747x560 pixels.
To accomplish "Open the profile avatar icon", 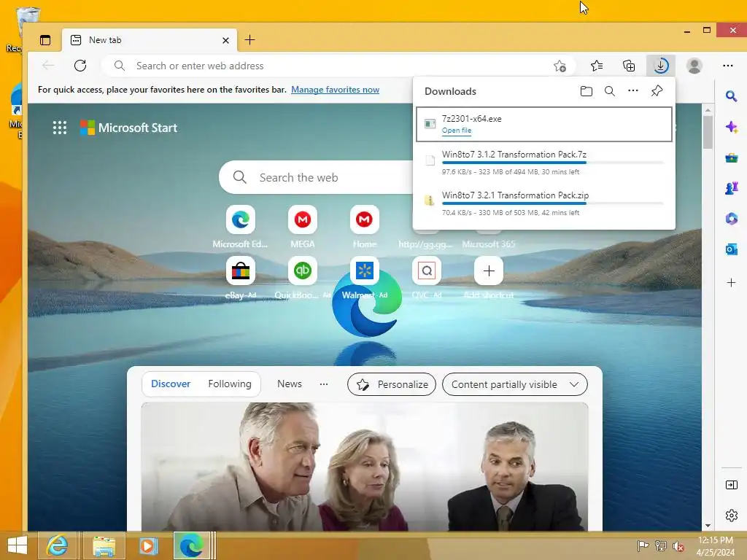I will click(694, 66).
